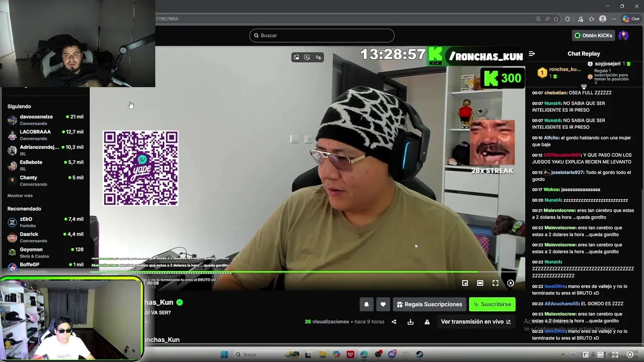Click browser profile avatar icon
The width and height of the screenshot is (644, 362).
pyautogui.click(x=603, y=19)
